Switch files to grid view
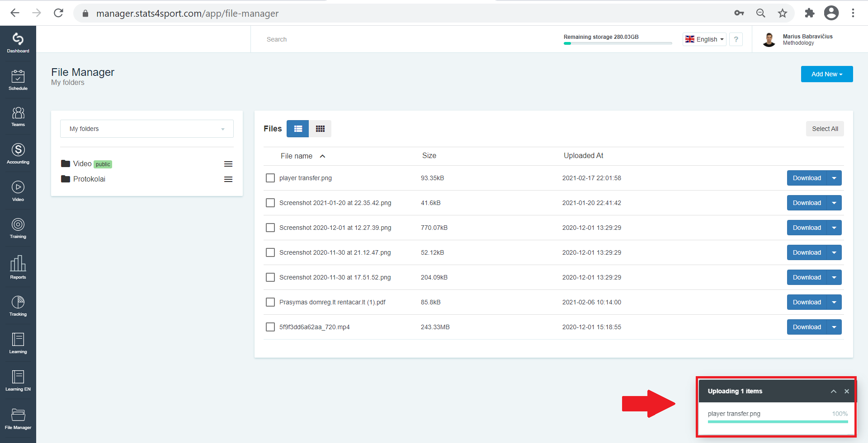This screenshot has height=443, width=868. click(320, 129)
